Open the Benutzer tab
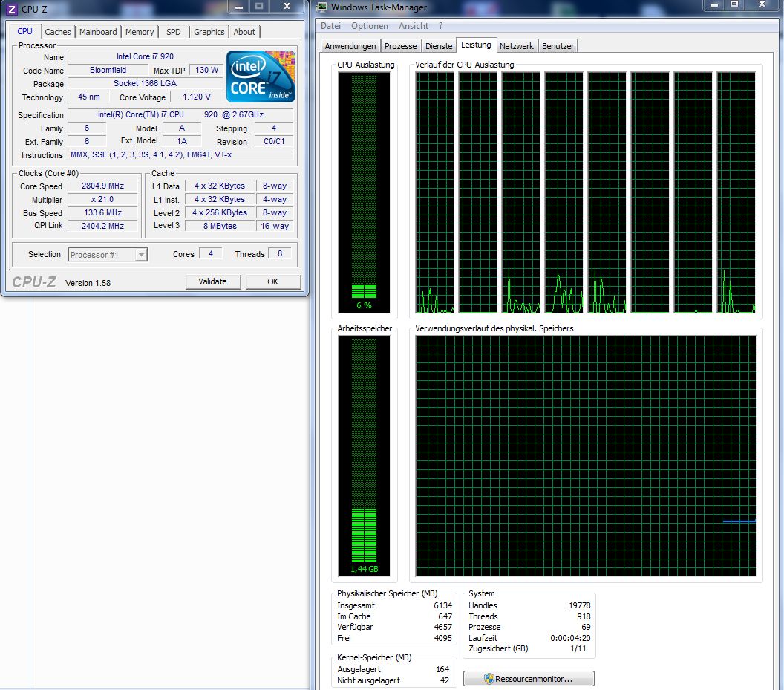Viewport: 784px width, 690px height. pos(558,46)
